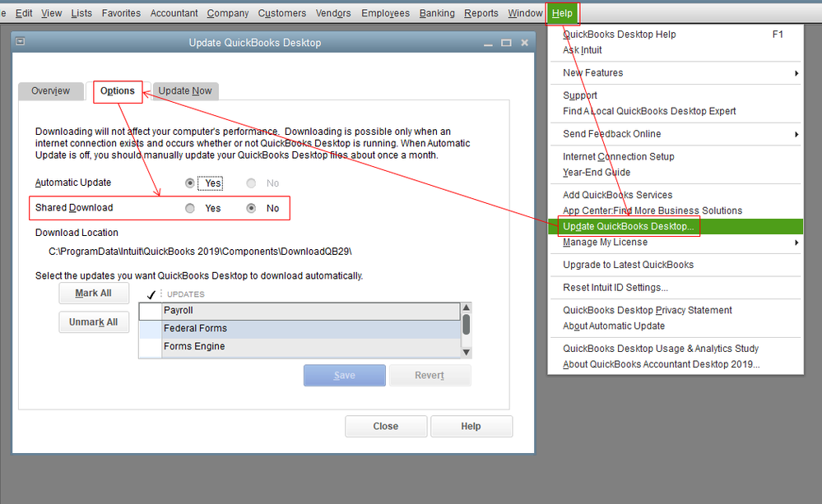Choose Upgrade to Latest QuickBooks

coord(676,265)
